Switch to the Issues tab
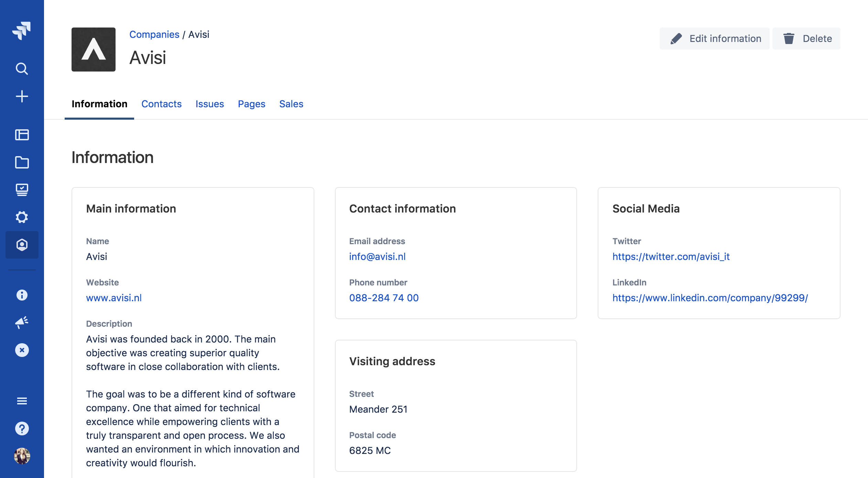 tap(210, 104)
